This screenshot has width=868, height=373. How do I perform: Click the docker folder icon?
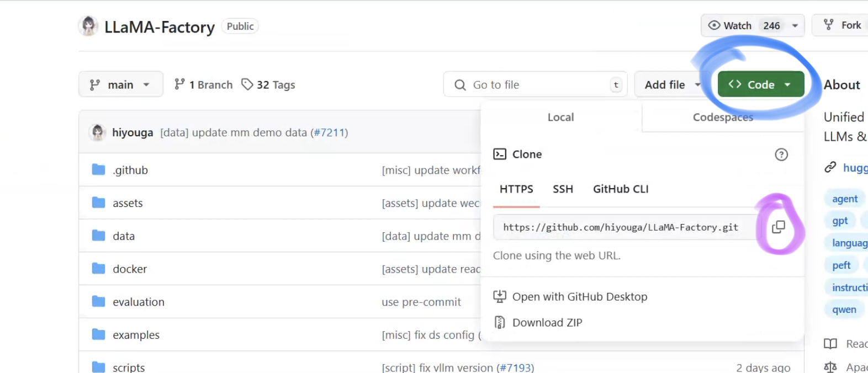99,269
